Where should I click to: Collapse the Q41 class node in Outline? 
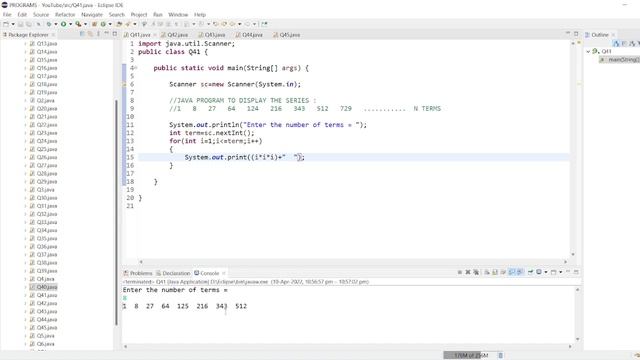coord(588,51)
